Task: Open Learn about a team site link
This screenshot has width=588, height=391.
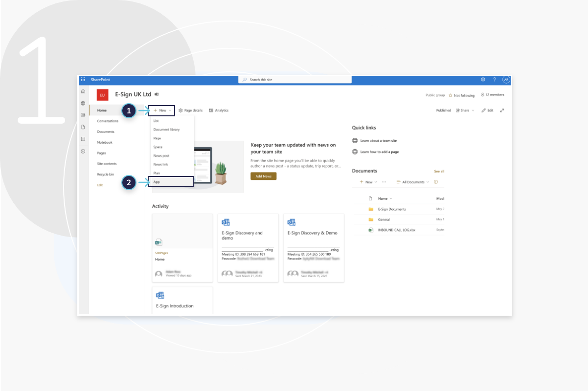Action: (379, 141)
